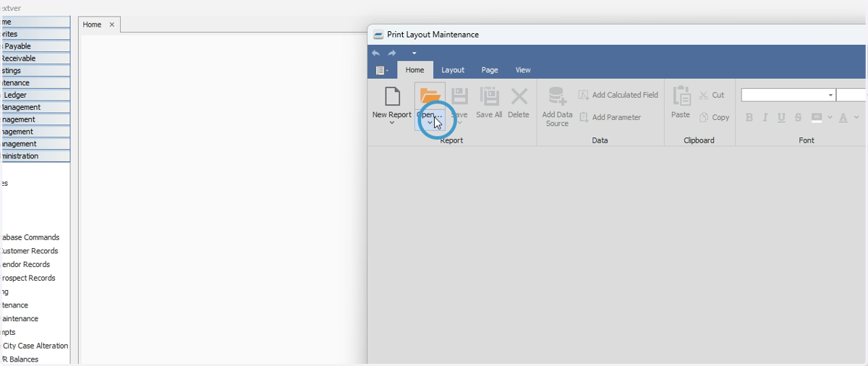Image resolution: width=868 pixels, height=366 pixels.
Task: Open the Receivable module in sidebar
Action: click(35, 59)
